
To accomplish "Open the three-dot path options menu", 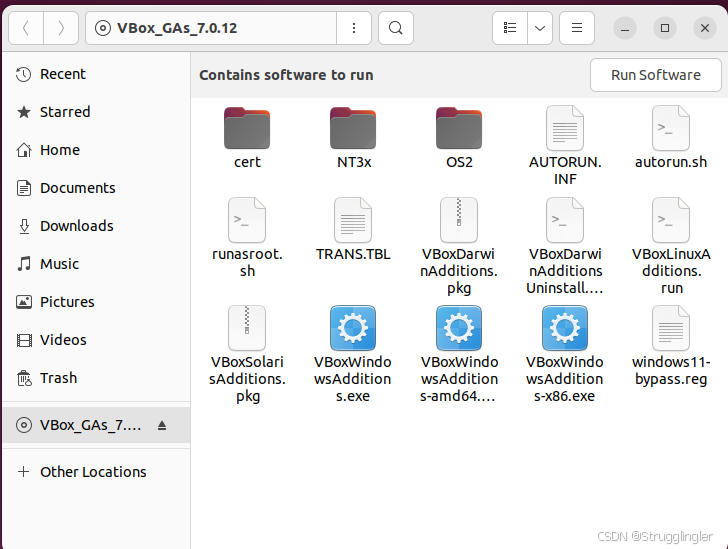I will pyautogui.click(x=354, y=28).
